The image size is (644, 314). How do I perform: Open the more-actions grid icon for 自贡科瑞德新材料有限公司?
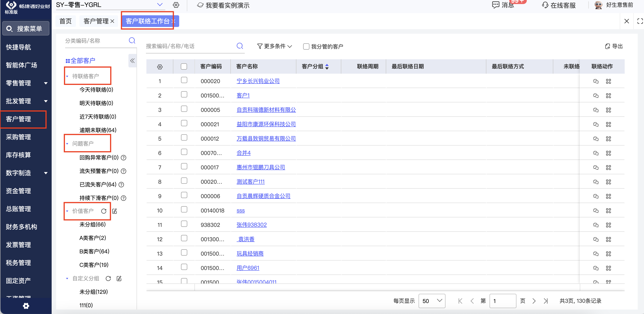coord(608,110)
